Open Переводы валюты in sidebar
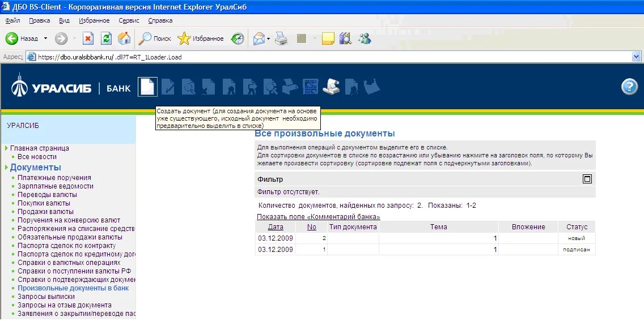 pyautogui.click(x=47, y=195)
